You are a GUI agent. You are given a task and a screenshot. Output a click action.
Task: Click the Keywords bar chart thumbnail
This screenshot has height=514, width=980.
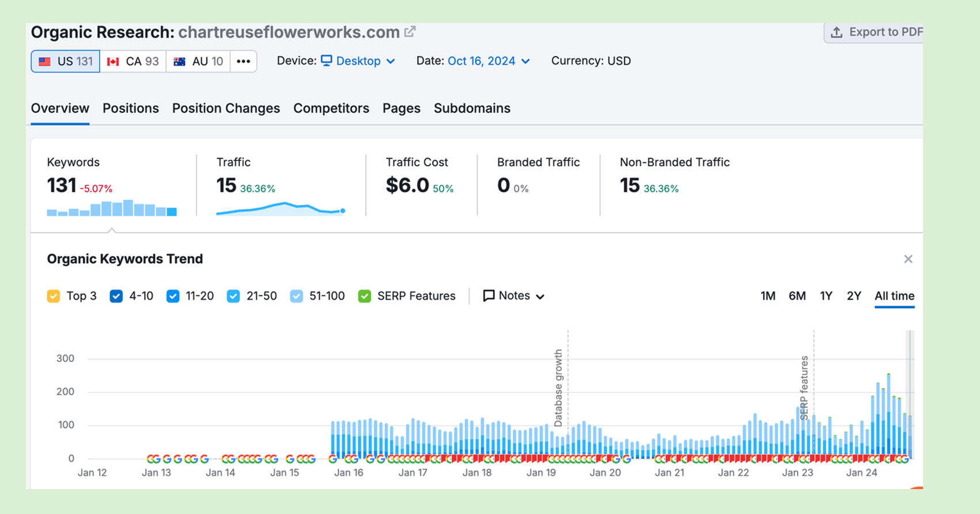[x=112, y=208]
